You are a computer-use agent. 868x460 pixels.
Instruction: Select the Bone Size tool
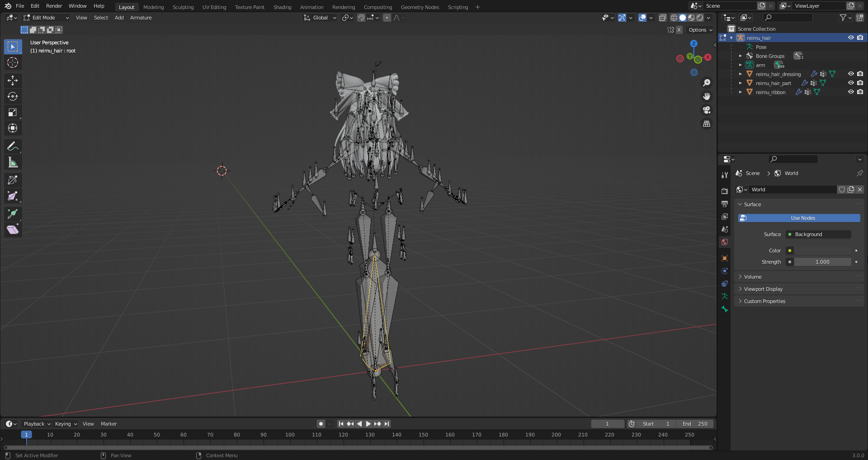pyautogui.click(x=13, y=196)
